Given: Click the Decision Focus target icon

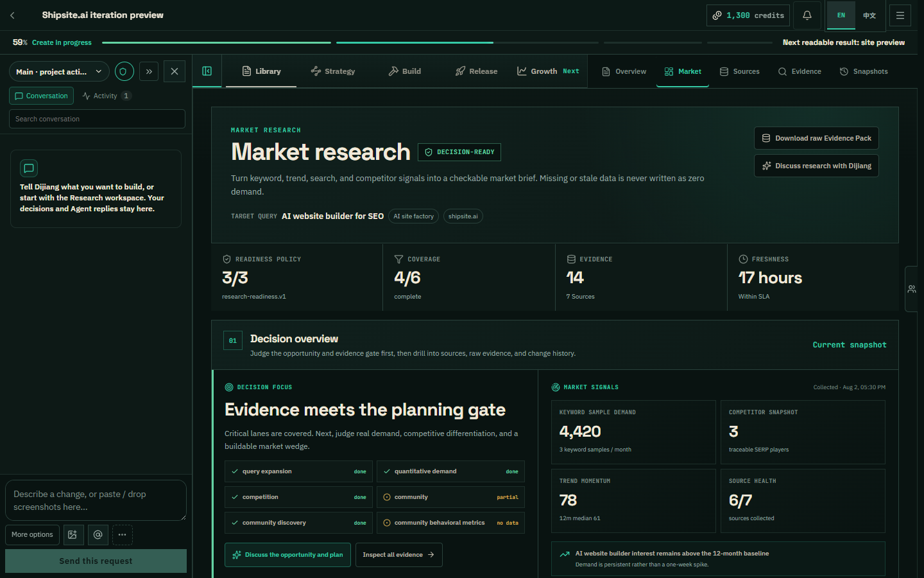Looking at the screenshot, I should (229, 387).
